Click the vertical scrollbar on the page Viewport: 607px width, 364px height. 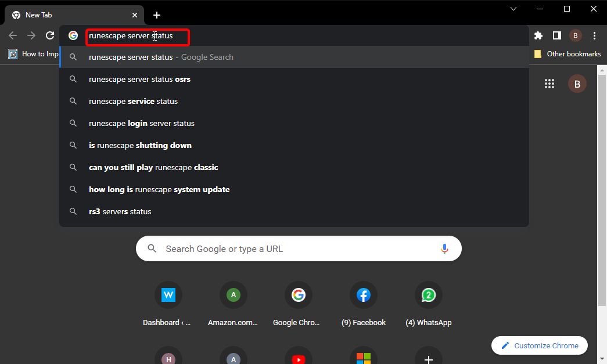[x=601, y=189]
